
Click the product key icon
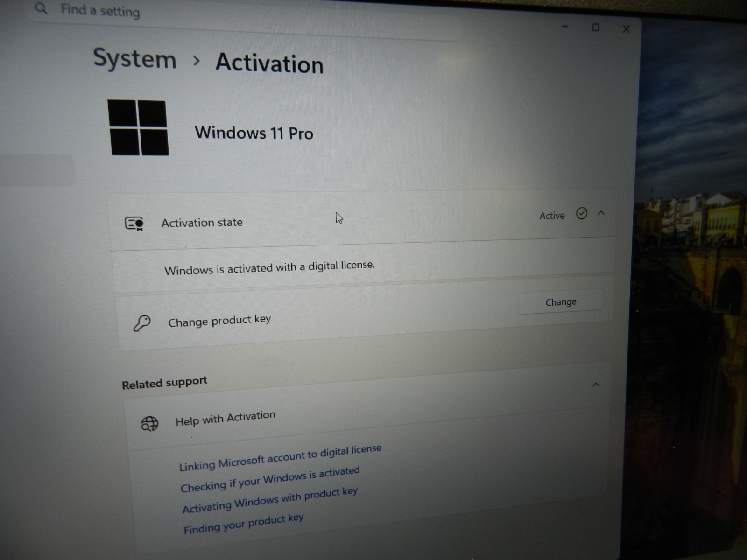click(142, 323)
